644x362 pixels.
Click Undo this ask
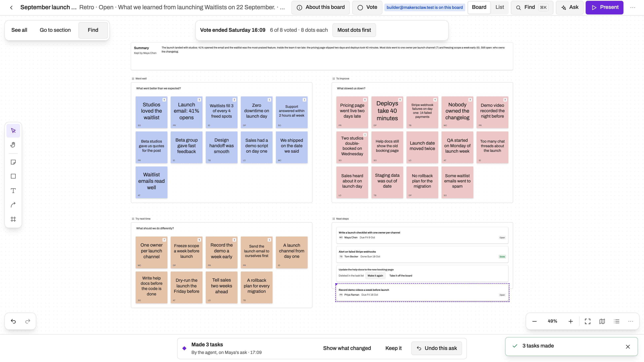437,348
